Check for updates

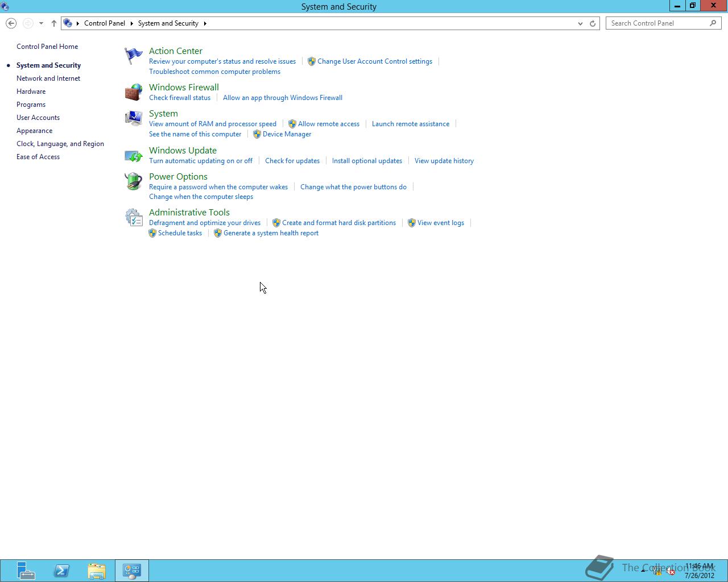click(x=292, y=161)
